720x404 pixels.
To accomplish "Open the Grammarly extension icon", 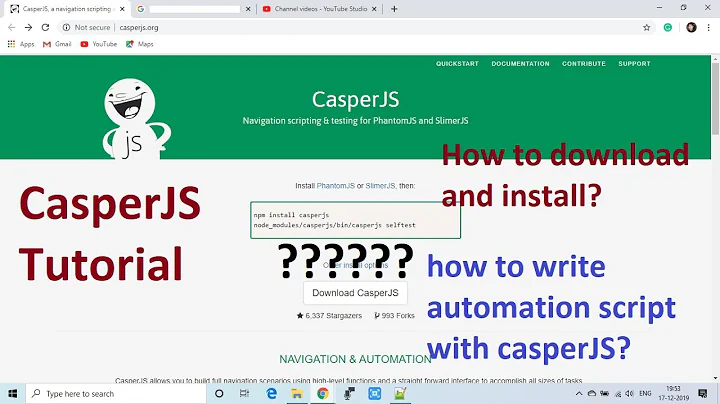I will 668,28.
